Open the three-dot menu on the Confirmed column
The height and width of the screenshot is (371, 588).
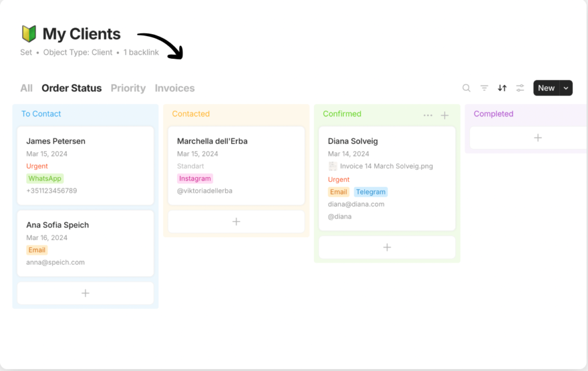click(x=428, y=115)
